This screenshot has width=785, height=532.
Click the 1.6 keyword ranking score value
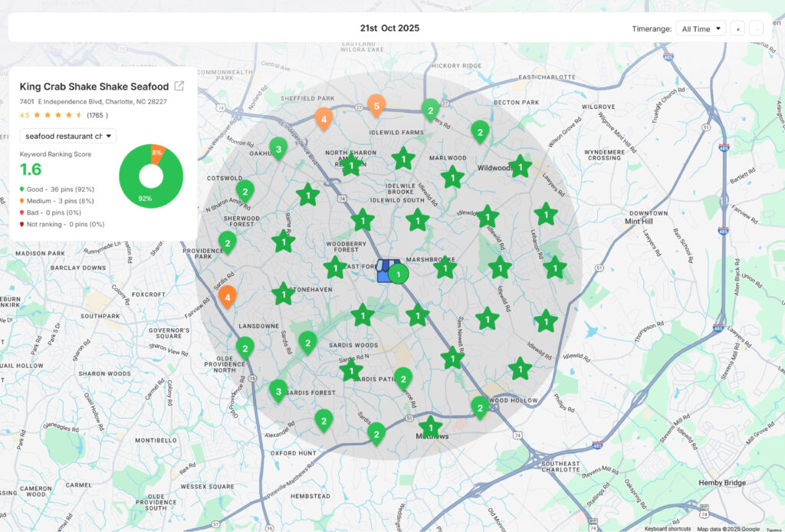pyautogui.click(x=31, y=169)
